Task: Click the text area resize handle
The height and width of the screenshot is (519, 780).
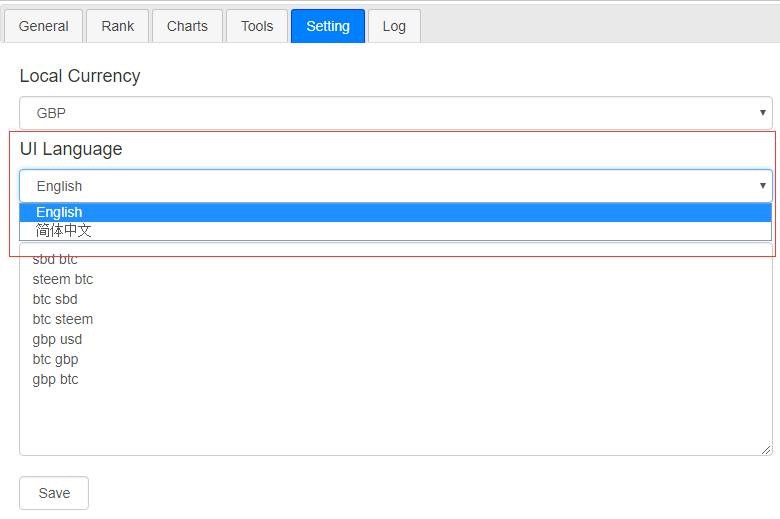Action: [766, 450]
